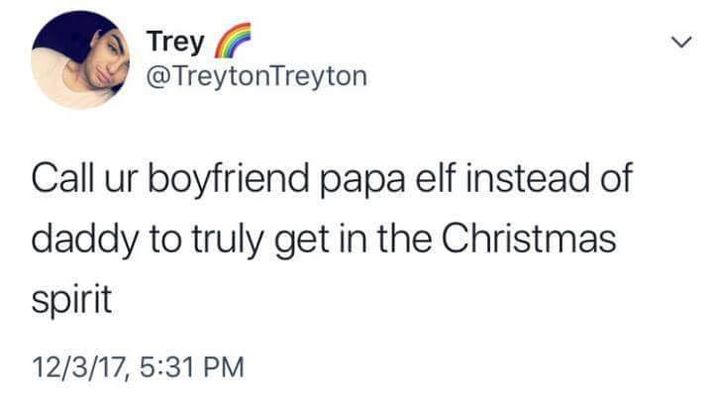This screenshot has height=396, width=721.
Task: Click the word spirit on the last line
Action: click(x=72, y=299)
